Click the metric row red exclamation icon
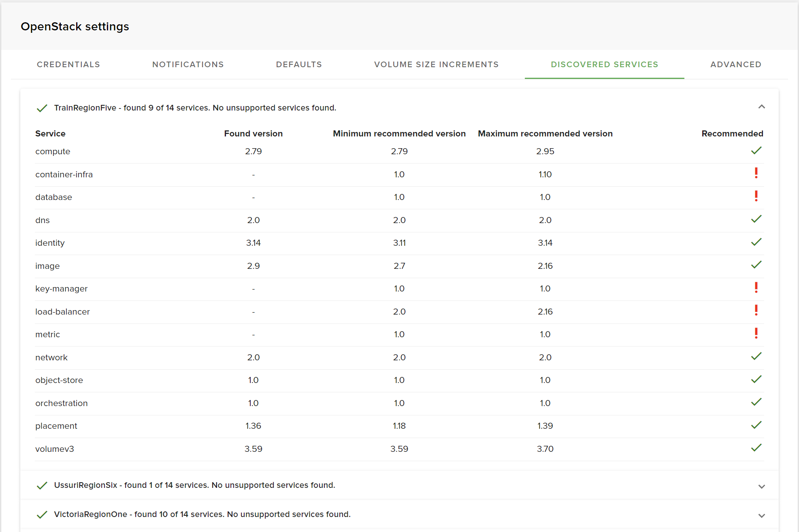The image size is (799, 532). (x=756, y=334)
